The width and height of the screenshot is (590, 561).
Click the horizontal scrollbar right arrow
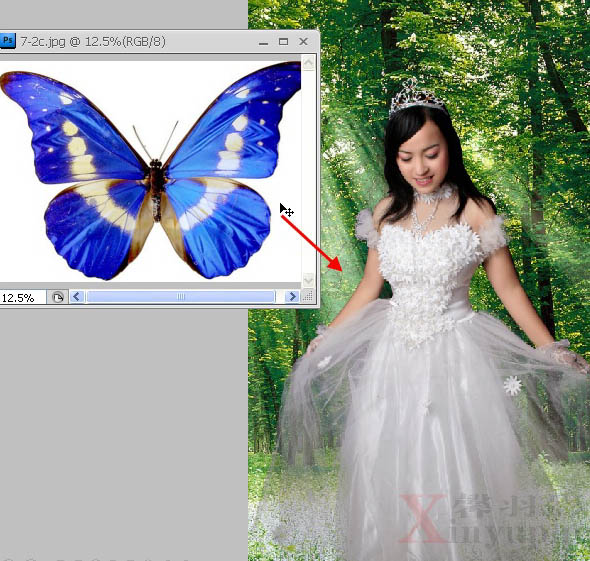pyautogui.click(x=292, y=297)
